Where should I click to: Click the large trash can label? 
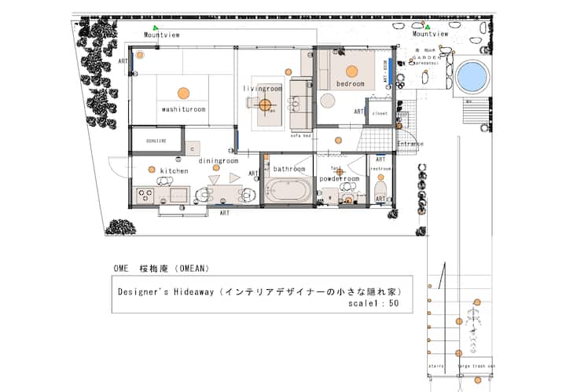[x=476, y=366]
